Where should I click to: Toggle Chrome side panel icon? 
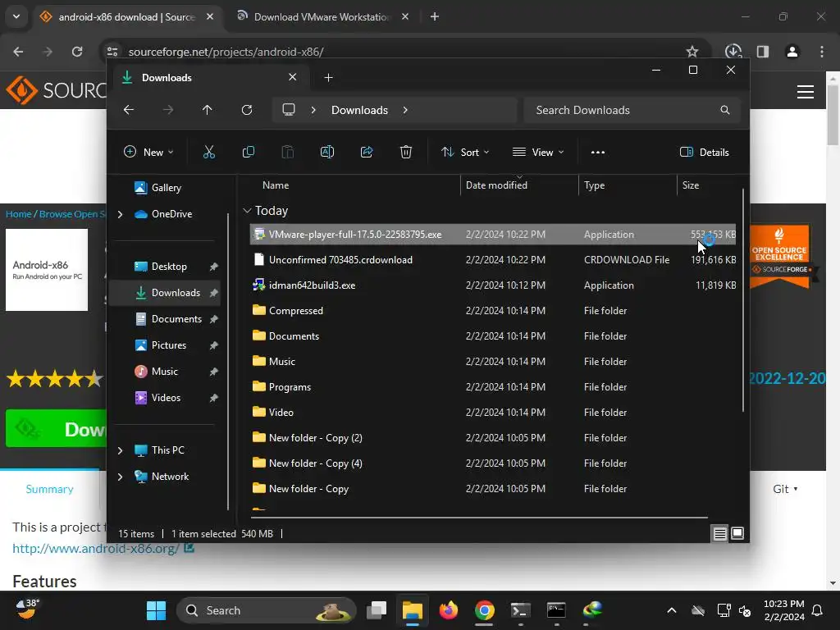(x=763, y=52)
